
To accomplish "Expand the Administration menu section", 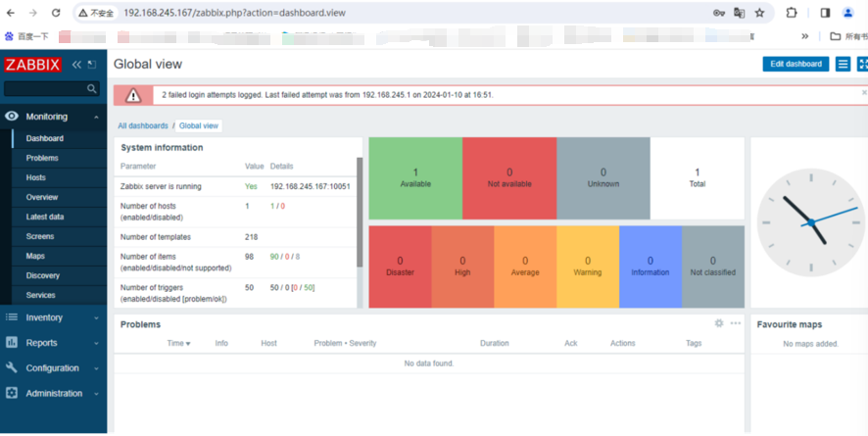I will 96,394.
